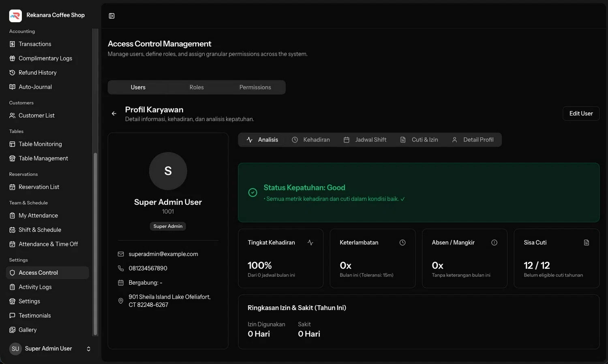Click the Customer List people icon
Viewport: 608px width, 364px height.
tap(12, 115)
